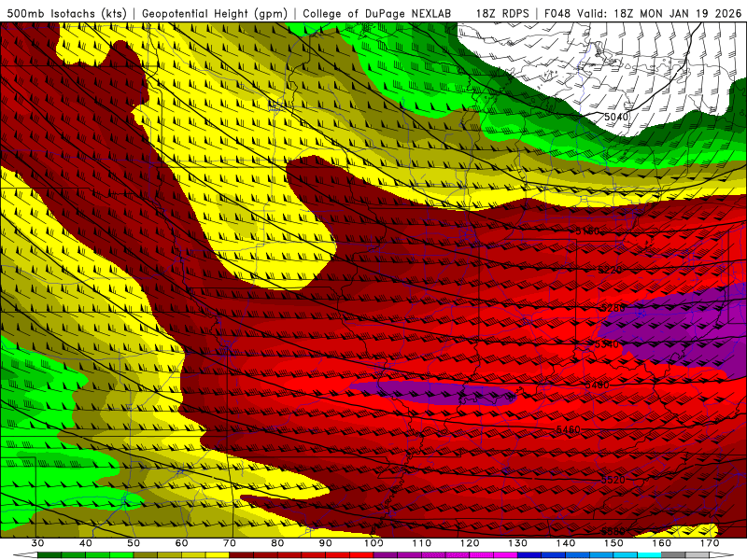
Task: Click the 60 kt value on color scale
Action: 181,543
